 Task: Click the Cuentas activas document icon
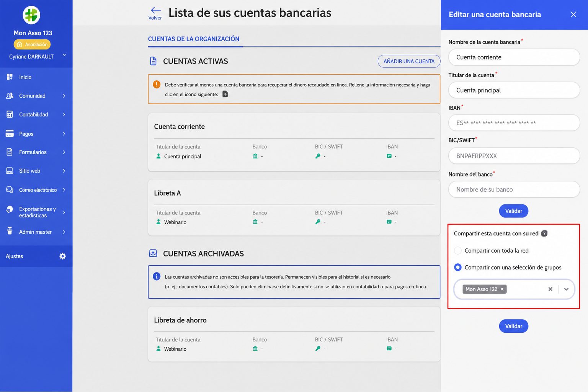[x=153, y=61]
